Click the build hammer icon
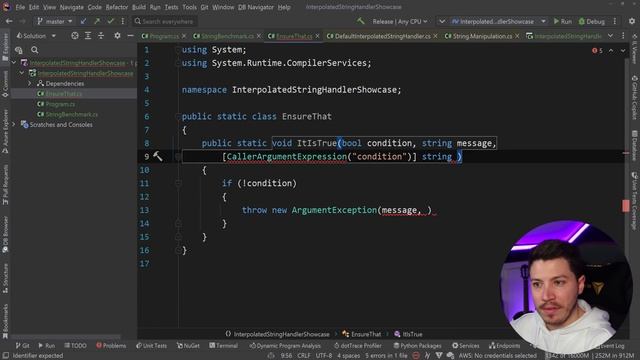 click(360, 21)
